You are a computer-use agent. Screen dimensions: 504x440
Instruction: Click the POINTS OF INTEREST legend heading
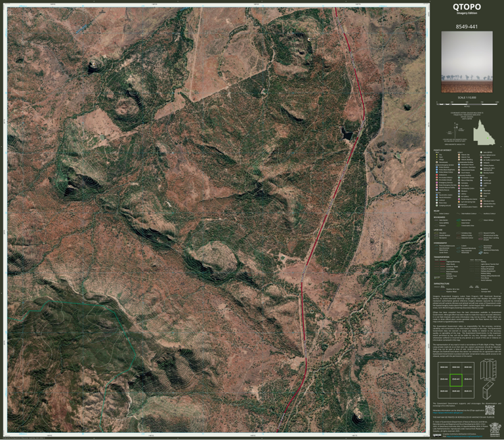coord(442,150)
